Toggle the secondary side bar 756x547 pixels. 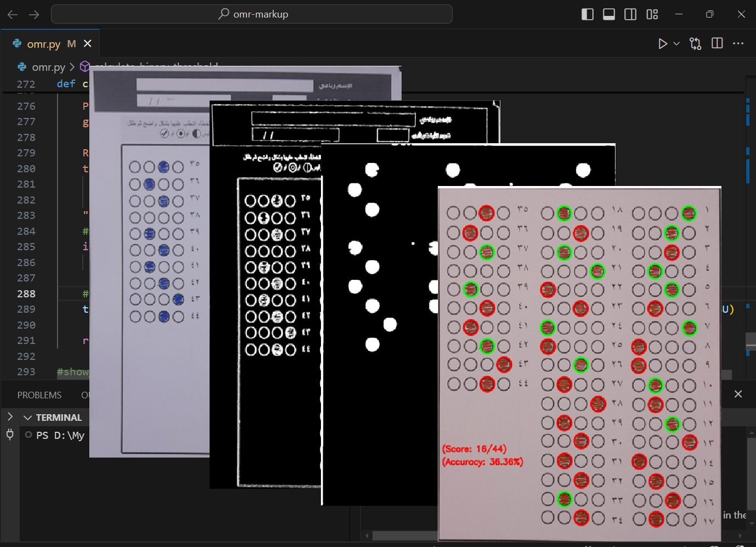pyautogui.click(x=630, y=14)
